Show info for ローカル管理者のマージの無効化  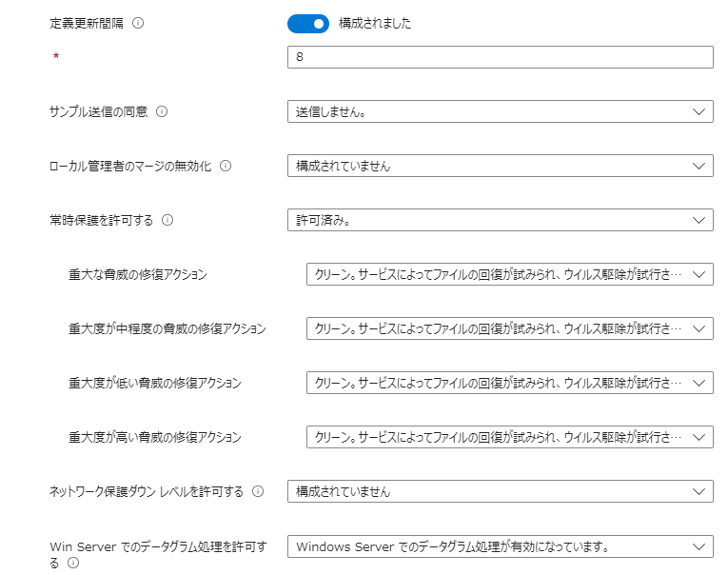point(226,166)
